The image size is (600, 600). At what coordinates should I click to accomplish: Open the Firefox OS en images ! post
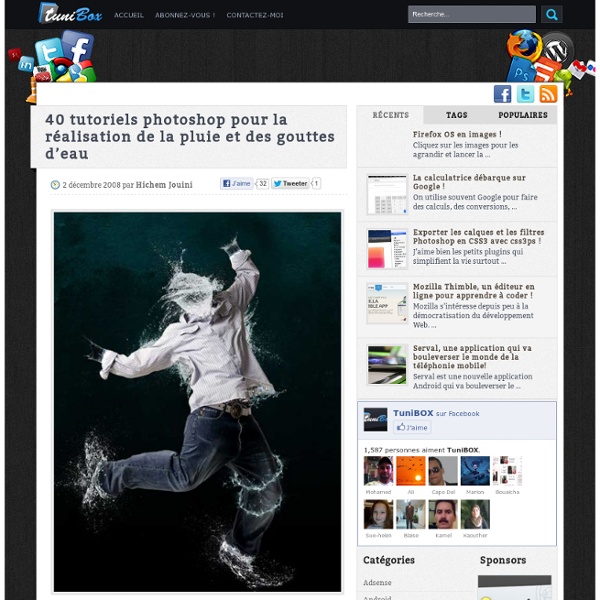pos(457,134)
